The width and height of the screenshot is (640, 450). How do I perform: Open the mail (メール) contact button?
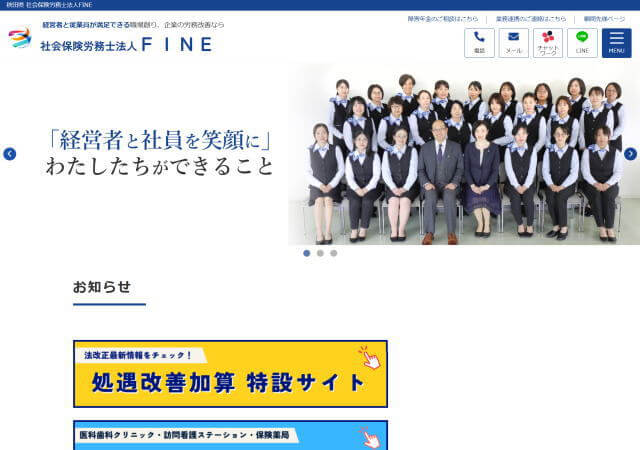513,43
